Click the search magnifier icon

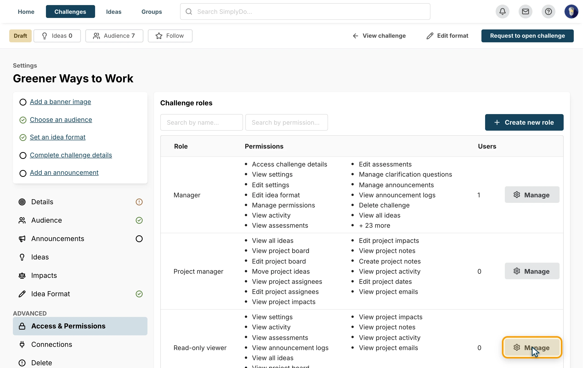click(189, 11)
